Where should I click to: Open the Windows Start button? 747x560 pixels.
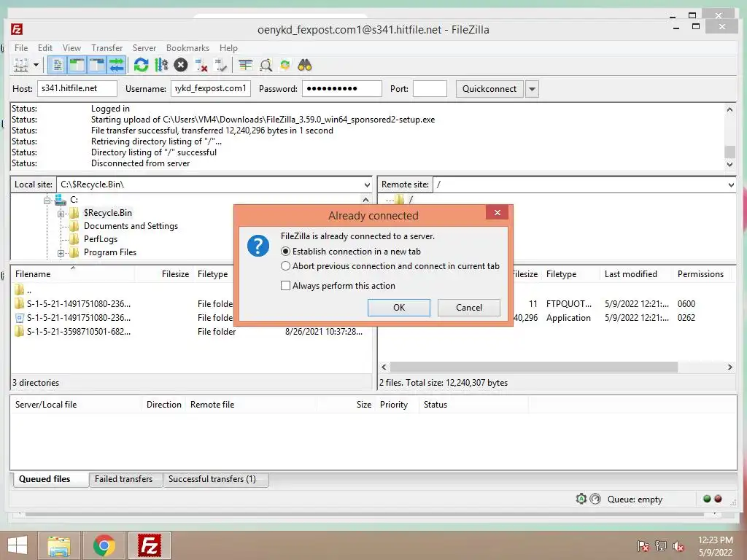click(x=18, y=545)
